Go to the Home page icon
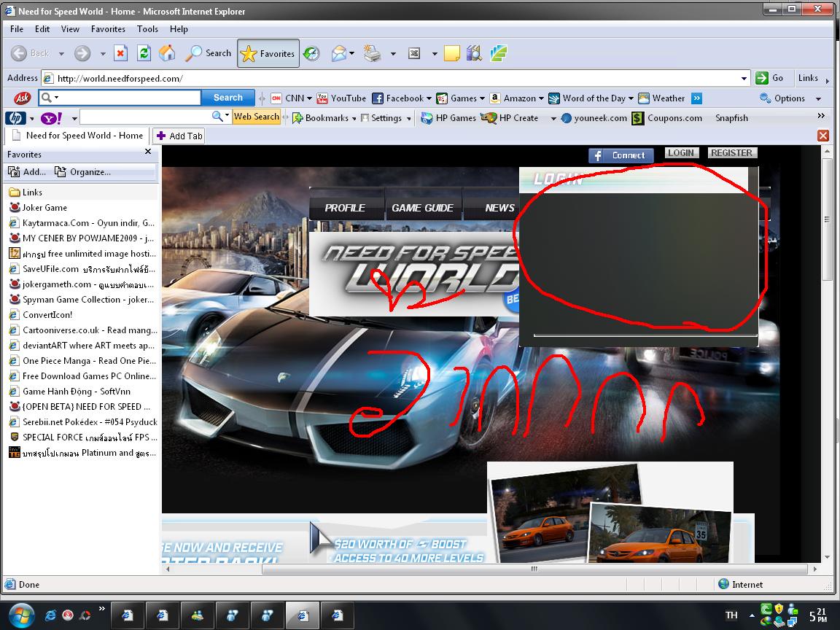Viewport: 840px width, 630px height. (x=167, y=53)
